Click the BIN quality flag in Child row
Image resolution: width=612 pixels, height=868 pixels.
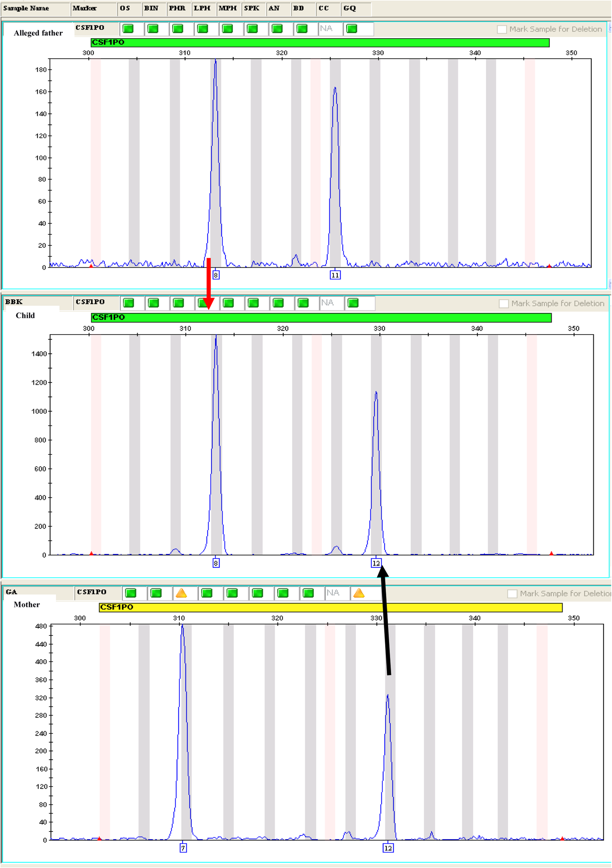(154, 303)
